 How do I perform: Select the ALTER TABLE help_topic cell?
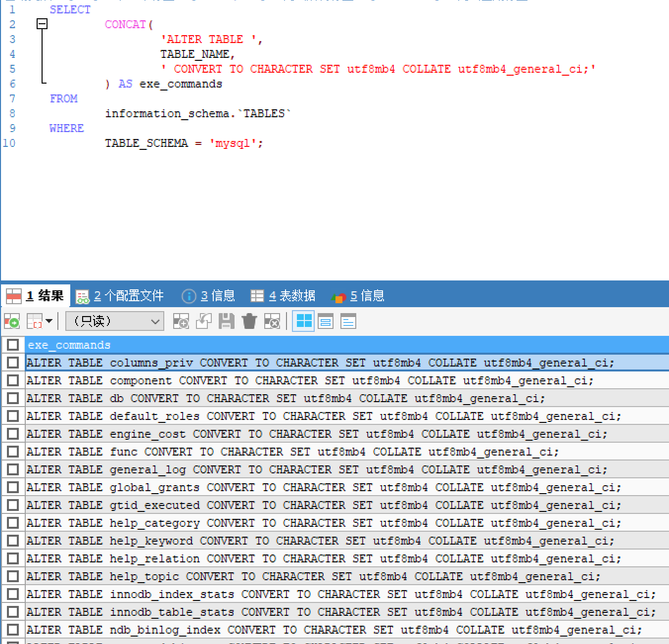(x=347, y=576)
